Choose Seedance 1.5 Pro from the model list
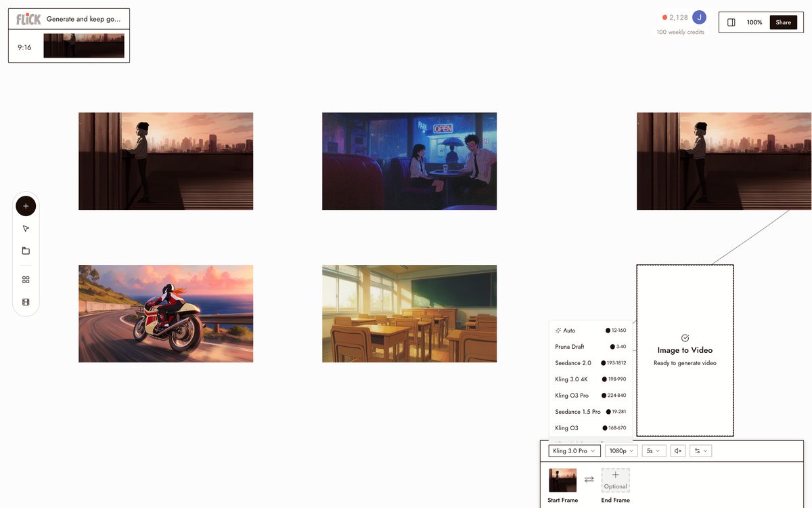 coord(591,412)
